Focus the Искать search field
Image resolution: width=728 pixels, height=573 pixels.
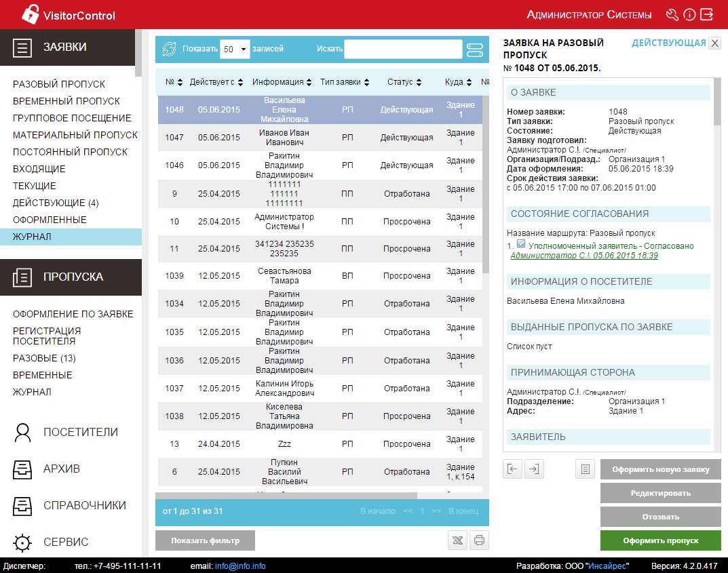click(403, 49)
